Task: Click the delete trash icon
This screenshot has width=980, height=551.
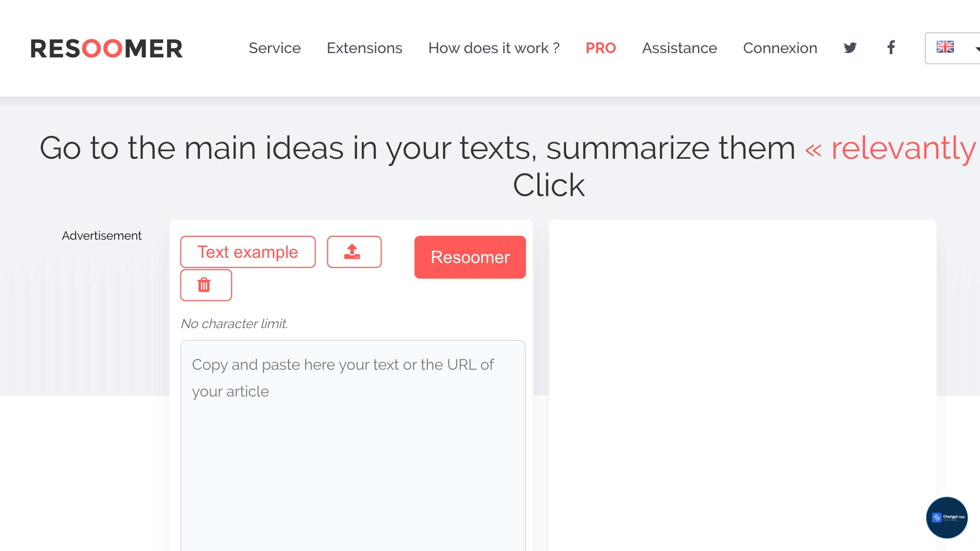Action: tap(205, 285)
